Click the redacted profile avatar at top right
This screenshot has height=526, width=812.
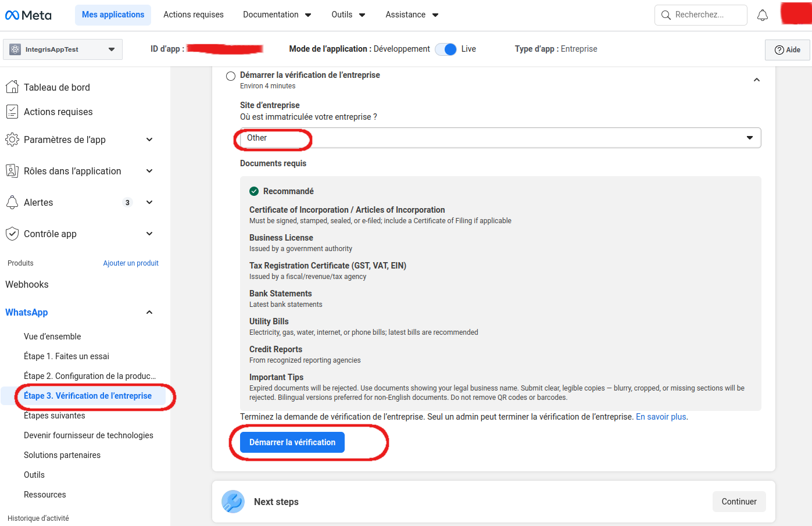click(x=796, y=13)
